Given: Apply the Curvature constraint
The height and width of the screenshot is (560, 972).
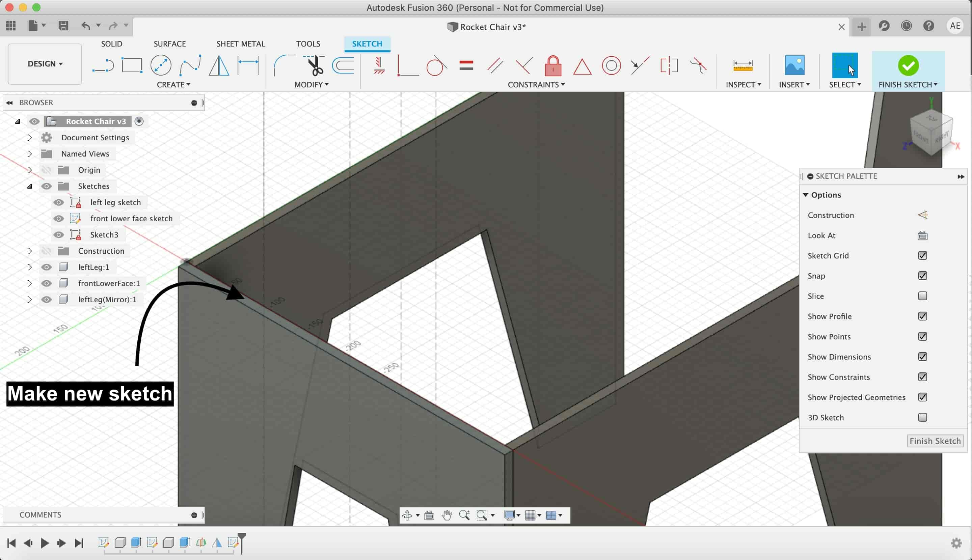Looking at the screenshot, I should (698, 65).
